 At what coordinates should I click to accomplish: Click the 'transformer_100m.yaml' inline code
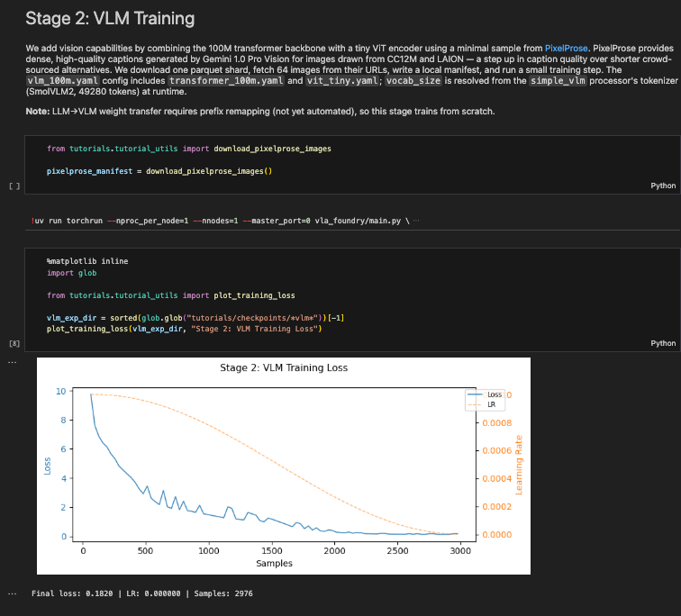226,81
